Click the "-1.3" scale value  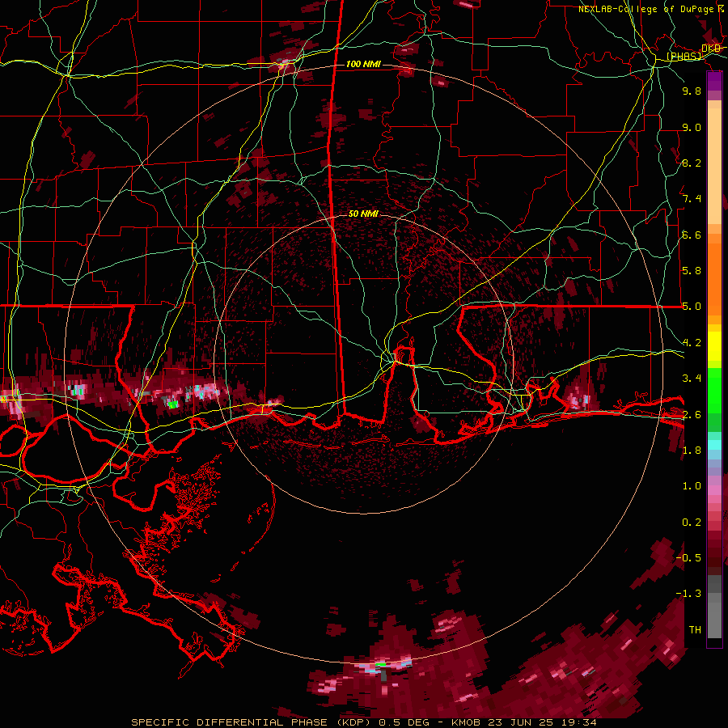688,594
